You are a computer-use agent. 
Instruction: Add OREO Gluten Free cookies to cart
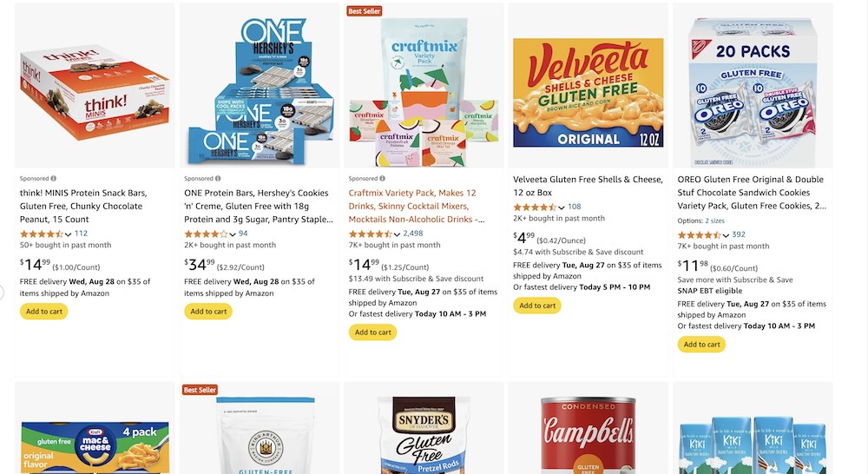pos(702,344)
